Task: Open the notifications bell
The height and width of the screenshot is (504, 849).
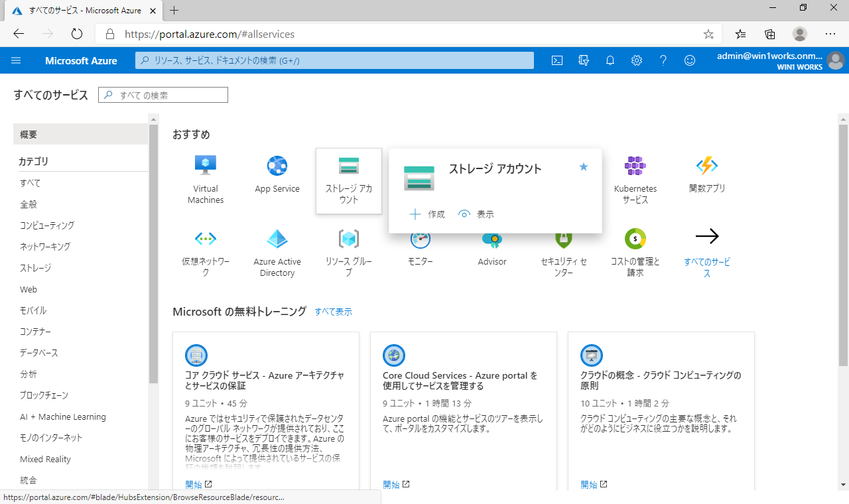Action: [610, 60]
